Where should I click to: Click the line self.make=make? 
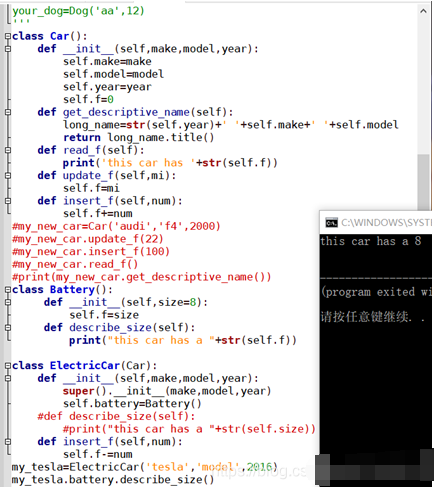(x=107, y=61)
